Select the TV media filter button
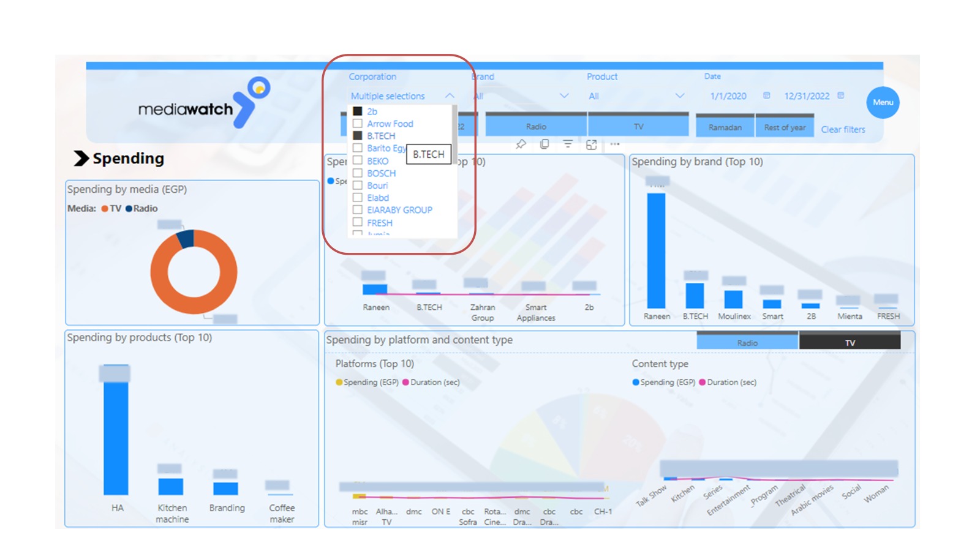Viewport: 980px width, 551px height. [638, 125]
